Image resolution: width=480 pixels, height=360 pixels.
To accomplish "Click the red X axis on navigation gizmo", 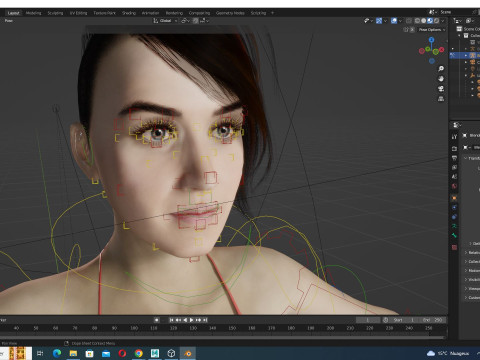I will coord(442,50).
